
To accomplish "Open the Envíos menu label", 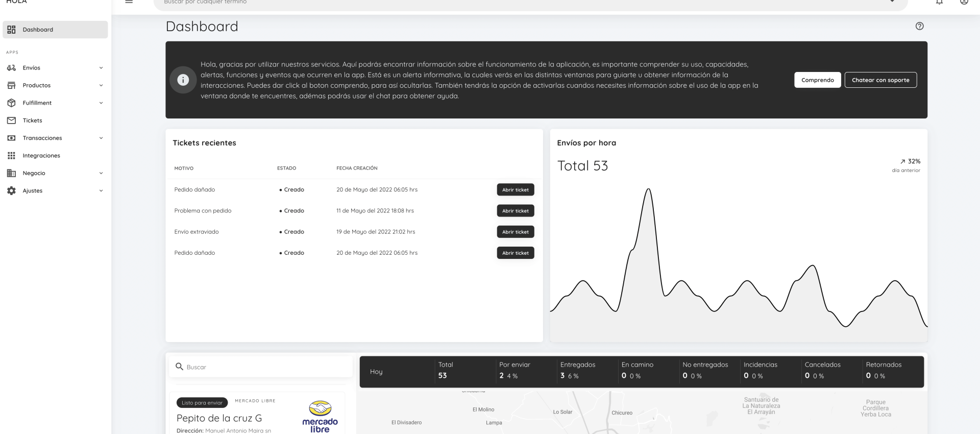I will pos(31,68).
